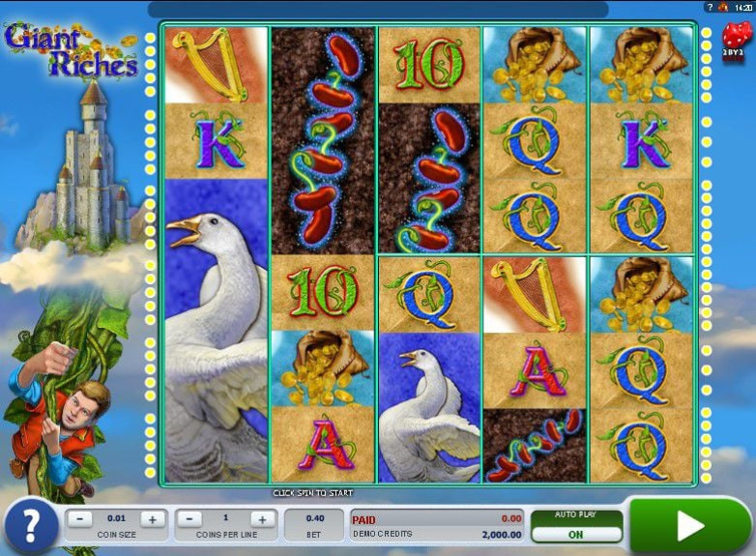Click the Demo Credits balance field
Viewport: 756px width, 556px height.
click(x=436, y=534)
